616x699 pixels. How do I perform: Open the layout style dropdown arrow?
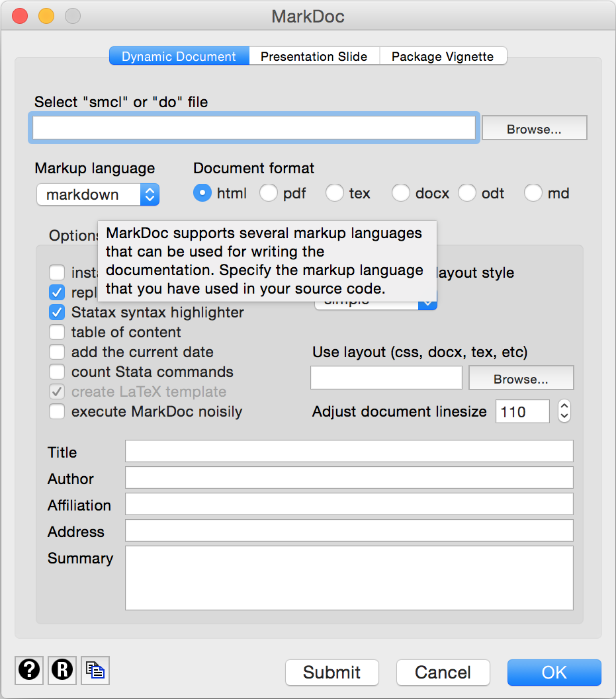(x=428, y=304)
